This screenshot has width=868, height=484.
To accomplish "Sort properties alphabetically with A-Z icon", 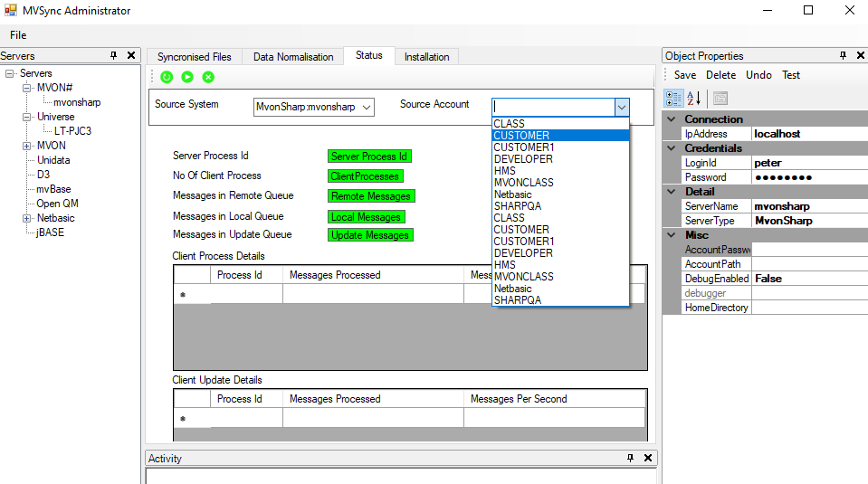I will click(x=694, y=99).
